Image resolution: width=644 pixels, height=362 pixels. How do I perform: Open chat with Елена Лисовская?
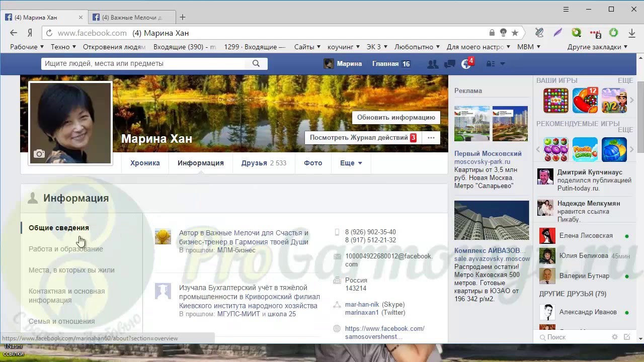point(584,235)
